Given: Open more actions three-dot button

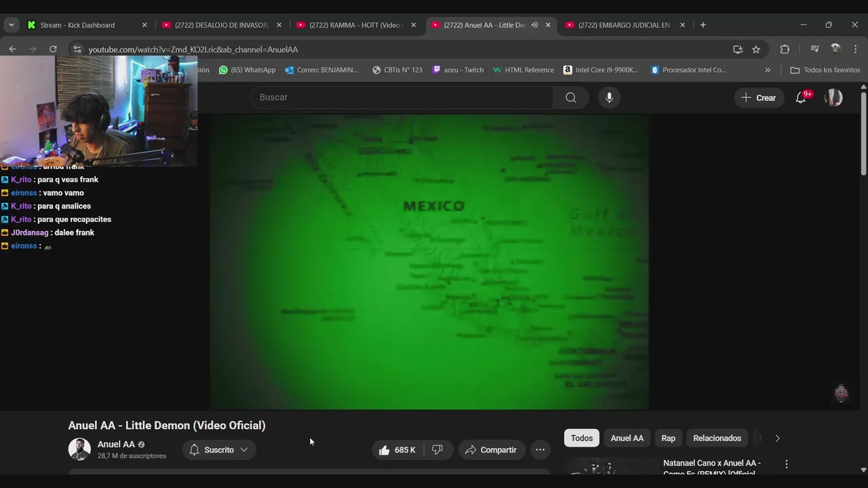Looking at the screenshot, I should click(540, 450).
